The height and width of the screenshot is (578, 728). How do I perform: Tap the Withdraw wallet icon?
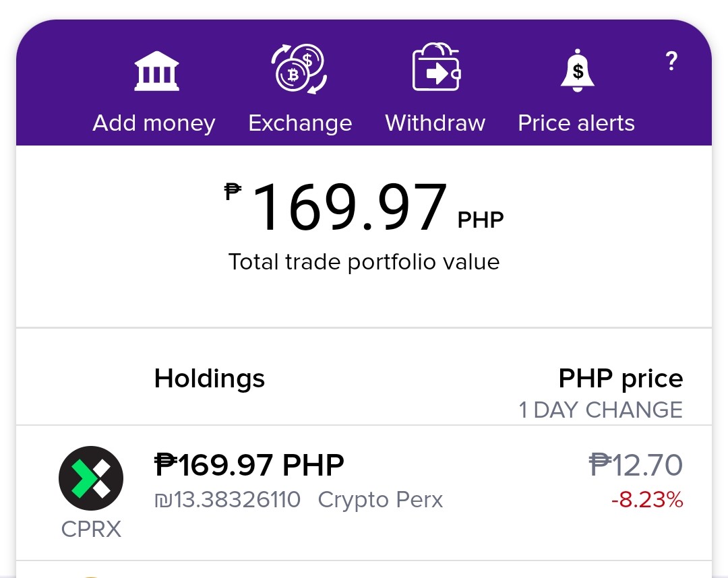point(436,67)
